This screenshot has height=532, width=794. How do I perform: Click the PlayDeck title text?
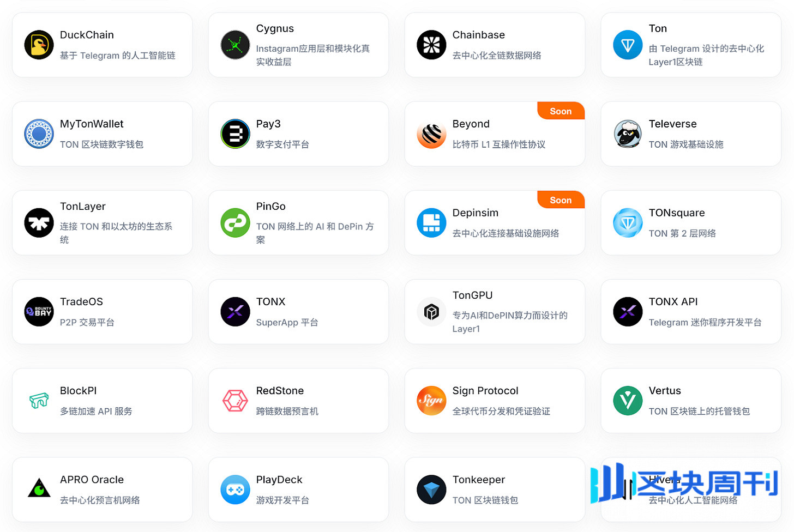279,480
